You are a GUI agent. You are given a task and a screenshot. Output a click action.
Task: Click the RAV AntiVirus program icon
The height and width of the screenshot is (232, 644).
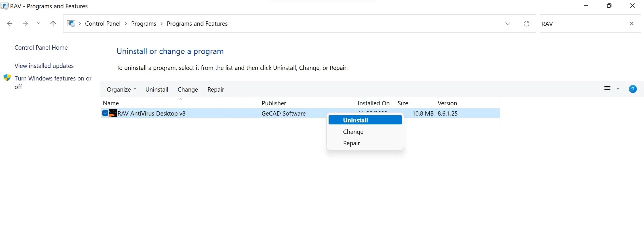(x=113, y=113)
